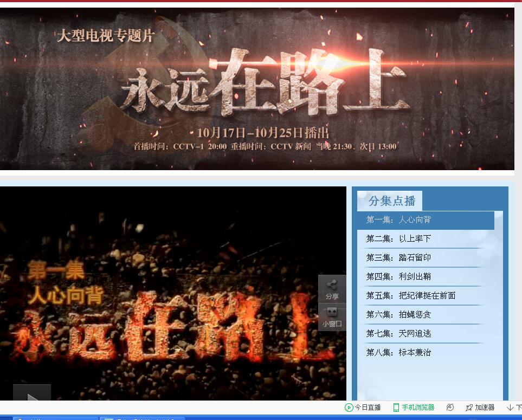Click the 大型电视专题片 banner text
This screenshot has width=522, height=420.
point(106,36)
